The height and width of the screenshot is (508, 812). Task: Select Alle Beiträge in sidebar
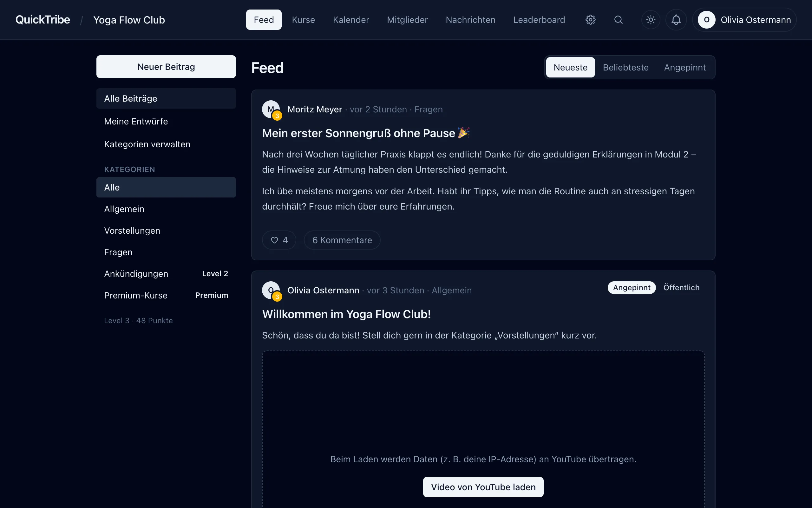(166, 98)
